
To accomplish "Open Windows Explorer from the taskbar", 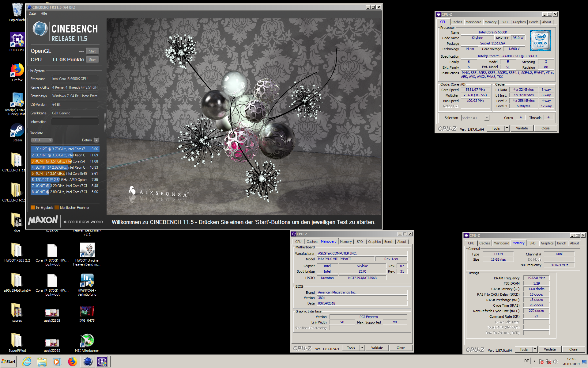I will click(42, 362).
